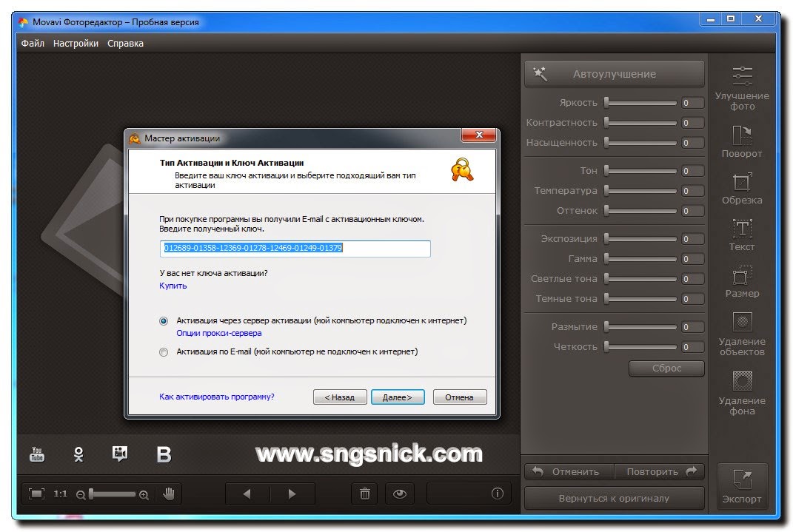This screenshot has width=793, height=532.
Task: Select activation by E-mail radio button
Action: point(164,352)
